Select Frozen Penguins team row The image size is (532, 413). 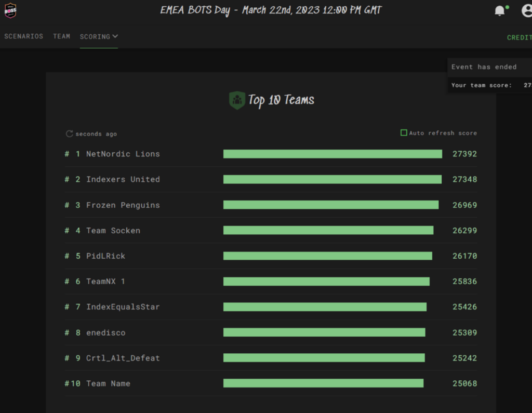coord(123,205)
